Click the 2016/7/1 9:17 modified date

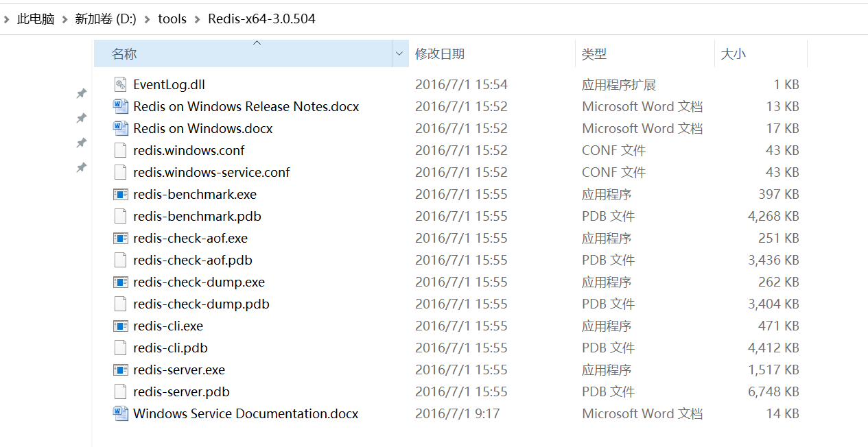click(x=457, y=413)
